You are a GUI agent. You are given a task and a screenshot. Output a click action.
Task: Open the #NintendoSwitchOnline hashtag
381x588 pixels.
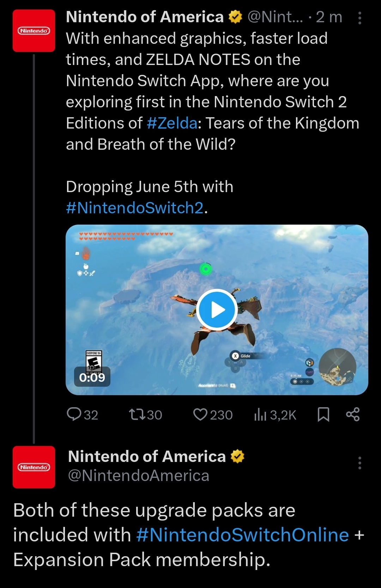tap(242, 535)
